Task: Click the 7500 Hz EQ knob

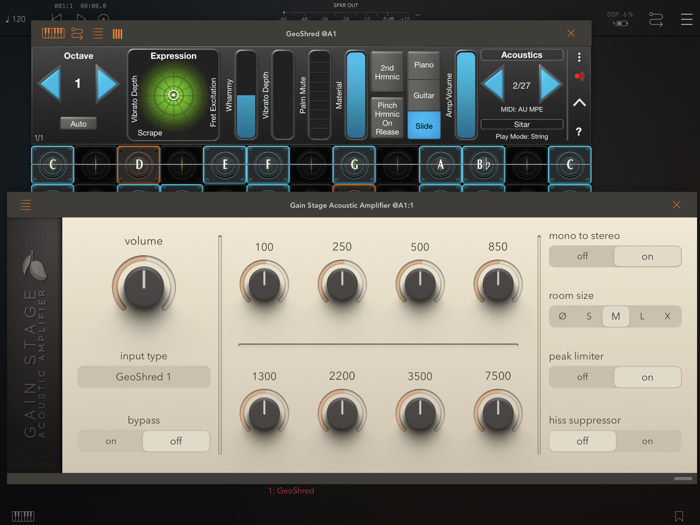Action: 498,412
